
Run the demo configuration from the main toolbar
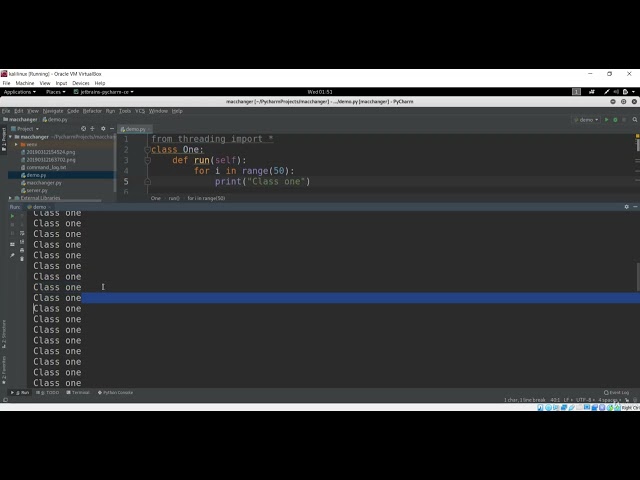[x=607, y=120]
